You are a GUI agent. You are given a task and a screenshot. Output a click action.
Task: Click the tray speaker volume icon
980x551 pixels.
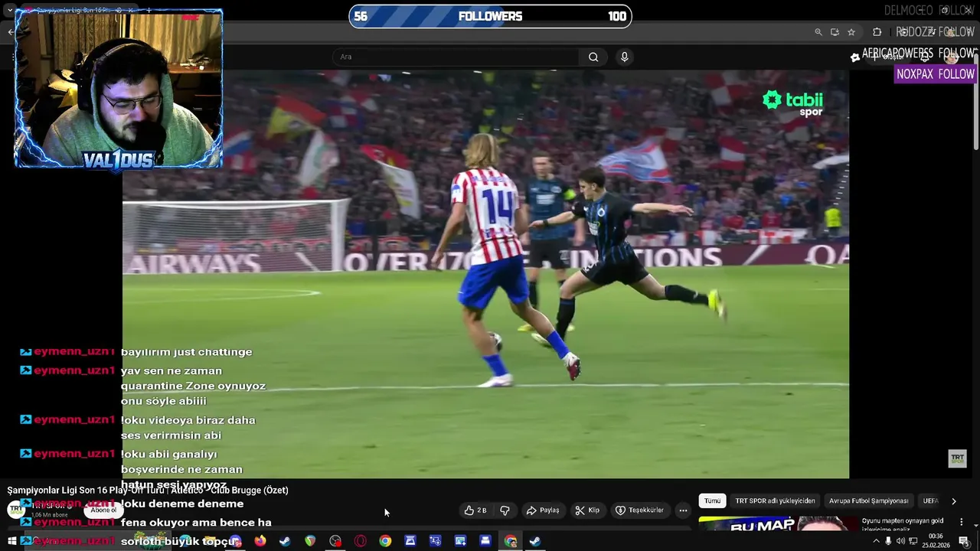900,541
